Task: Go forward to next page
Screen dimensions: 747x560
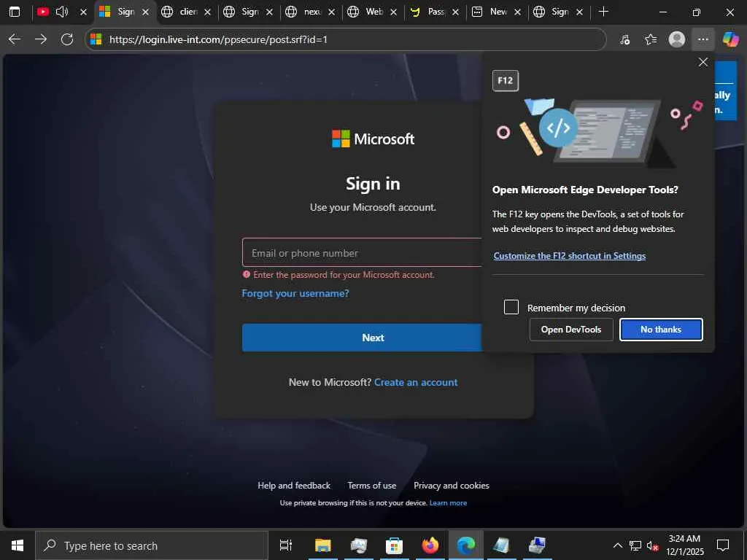Action: [41, 39]
